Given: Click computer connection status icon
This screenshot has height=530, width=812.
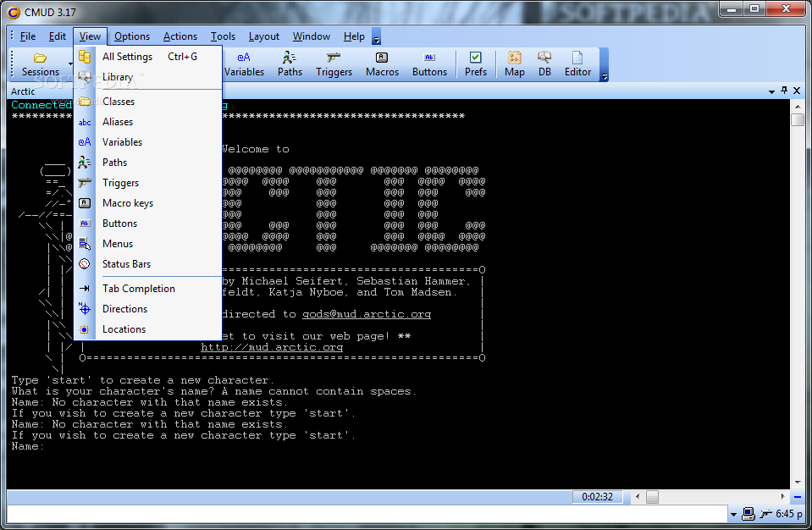Looking at the screenshot, I should point(748,514).
